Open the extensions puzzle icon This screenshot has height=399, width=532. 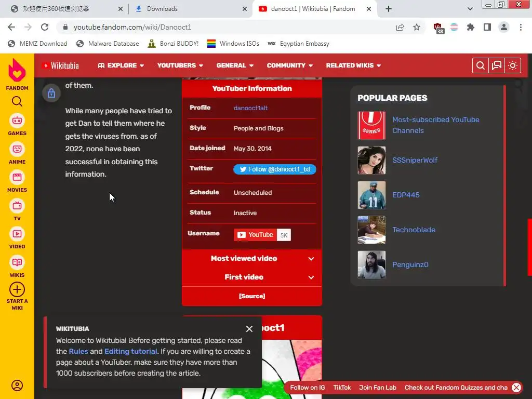pos(471,27)
